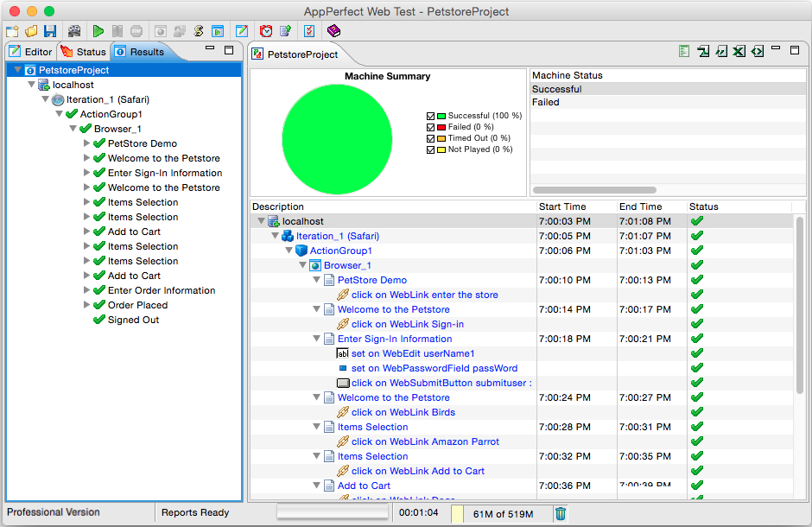Click the Description table vertical scrollbar

[x=799, y=306]
